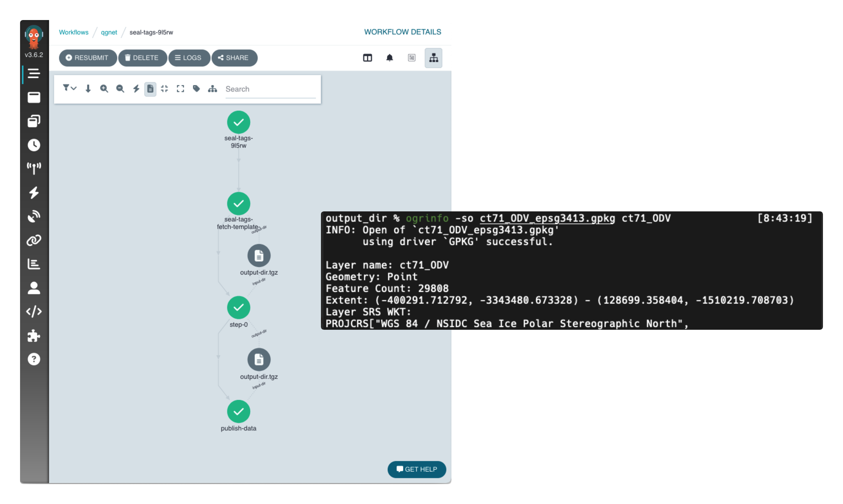Click the zoom in magnifier icon
This screenshot has height=504, width=843.
[x=104, y=89]
